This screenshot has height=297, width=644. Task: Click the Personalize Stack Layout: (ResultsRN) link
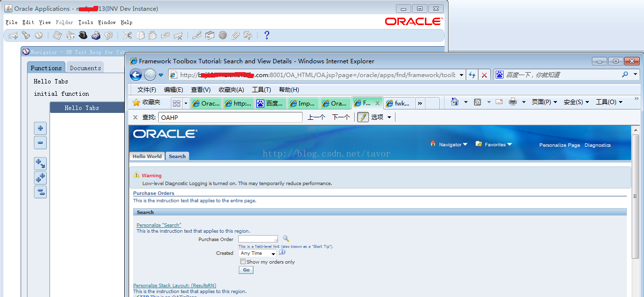(174, 285)
